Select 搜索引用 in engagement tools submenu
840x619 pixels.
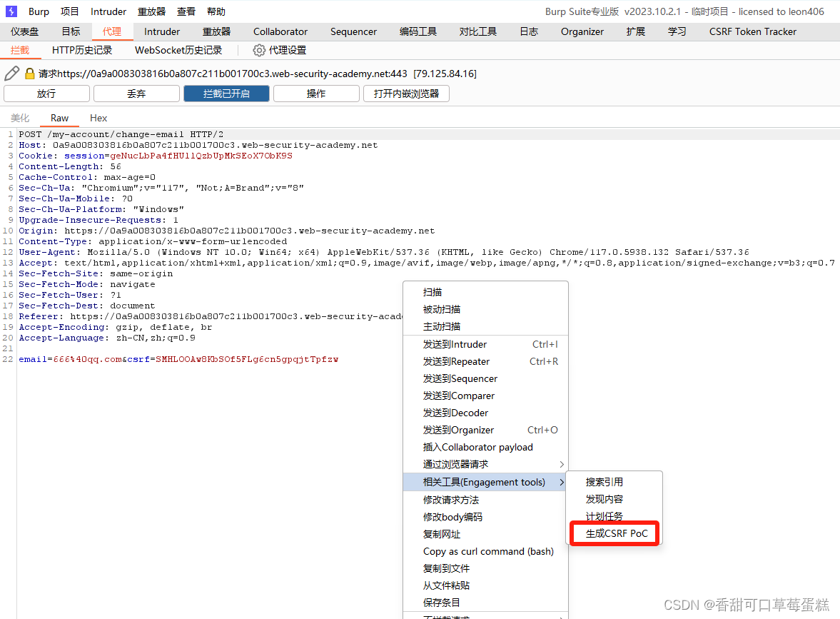[614, 483]
